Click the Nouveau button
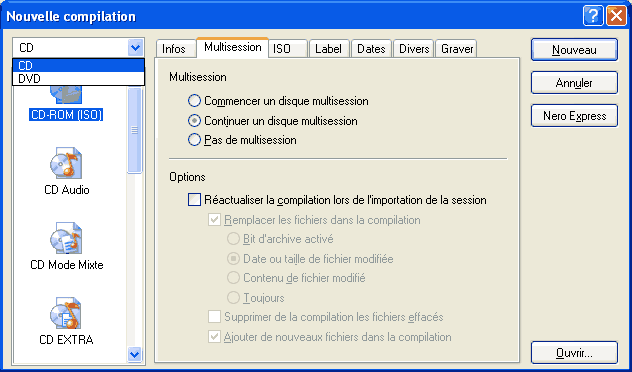Viewport: 632px width, 372px height. (x=574, y=50)
